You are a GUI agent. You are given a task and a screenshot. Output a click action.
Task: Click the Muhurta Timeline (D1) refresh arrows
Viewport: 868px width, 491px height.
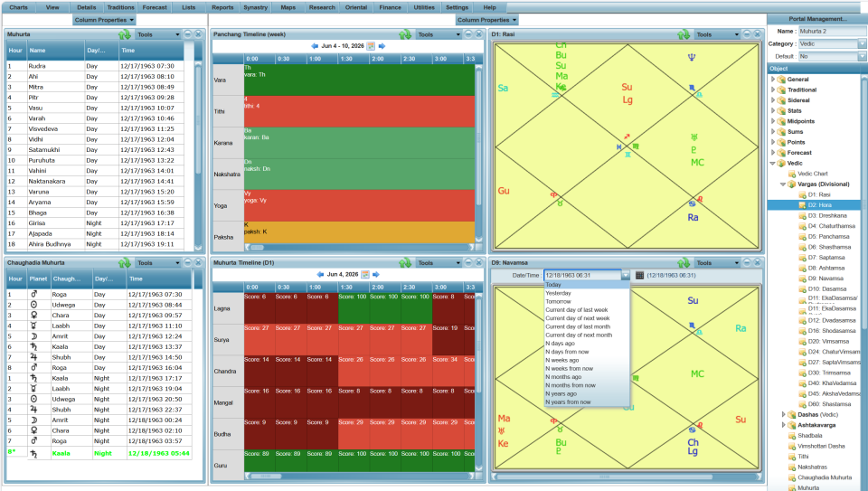pos(405,263)
